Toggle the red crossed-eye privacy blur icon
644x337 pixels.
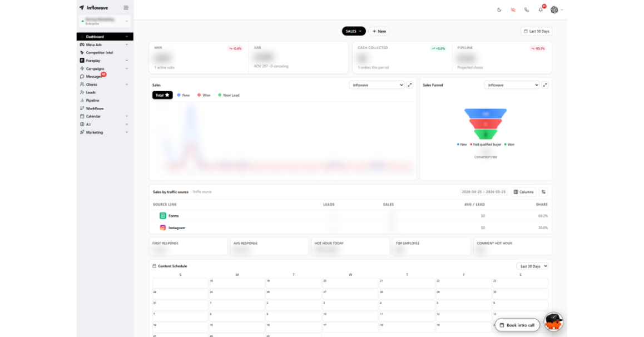point(513,10)
